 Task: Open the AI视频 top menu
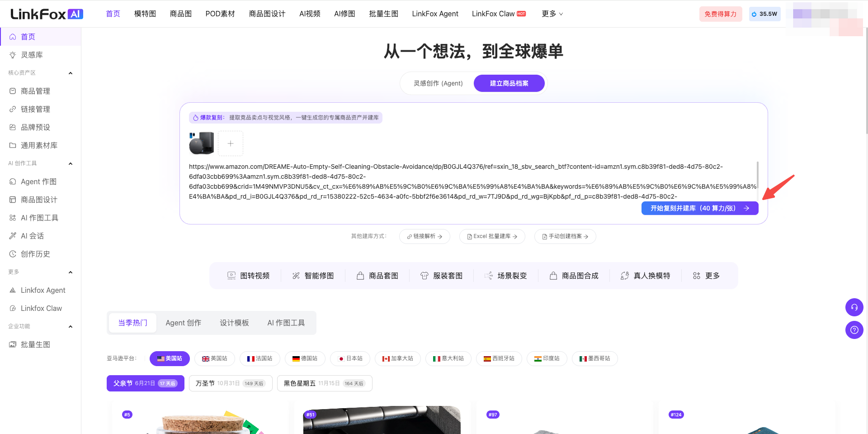click(x=310, y=14)
